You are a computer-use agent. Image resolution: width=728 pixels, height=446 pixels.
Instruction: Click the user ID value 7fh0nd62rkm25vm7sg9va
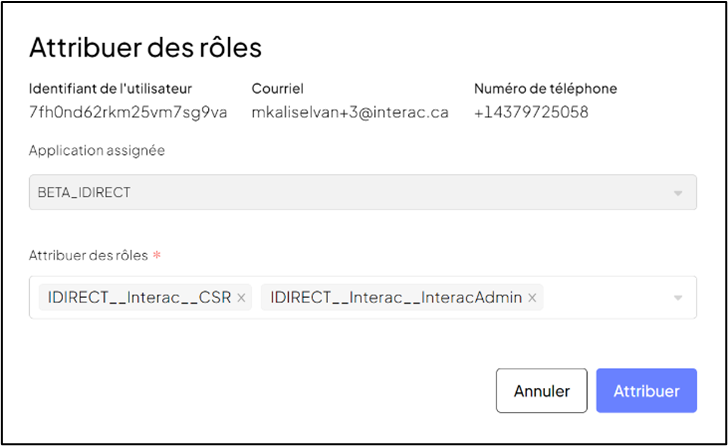click(128, 112)
